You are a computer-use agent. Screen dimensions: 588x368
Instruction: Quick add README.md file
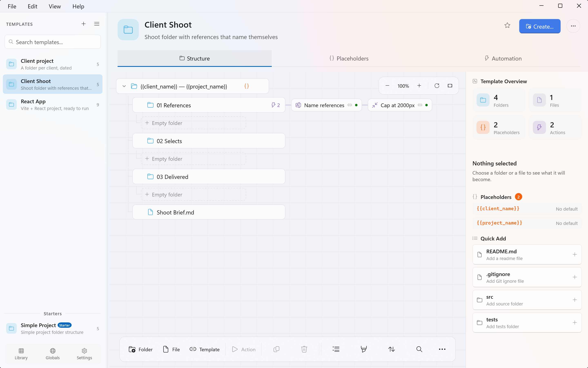tap(527, 255)
